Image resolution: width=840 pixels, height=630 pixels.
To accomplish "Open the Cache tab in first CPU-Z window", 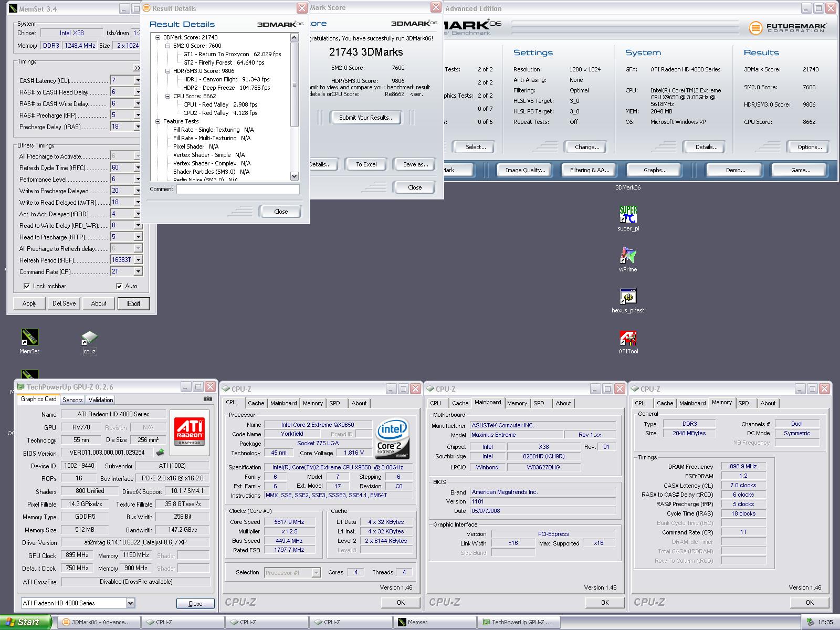I will tap(256, 403).
